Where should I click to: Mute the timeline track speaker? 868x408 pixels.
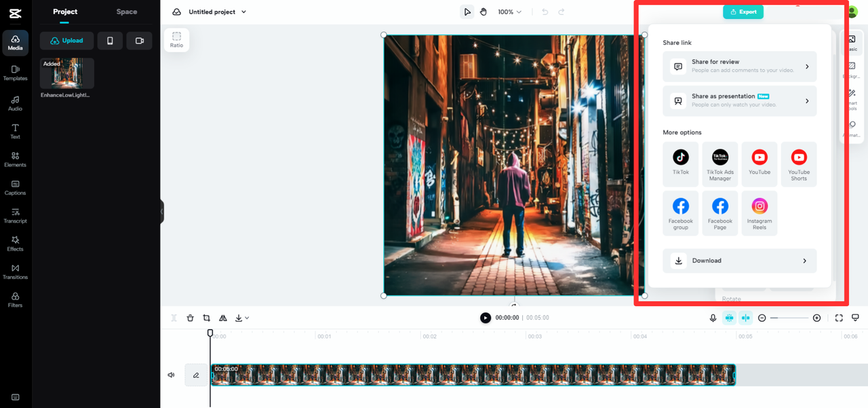point(172,375)
